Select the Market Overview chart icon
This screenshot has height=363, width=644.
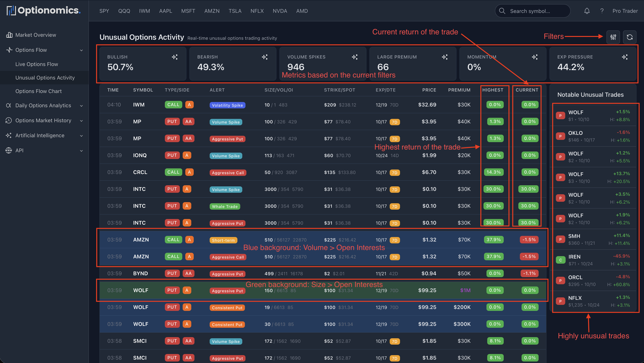click(x=9, y=35)
